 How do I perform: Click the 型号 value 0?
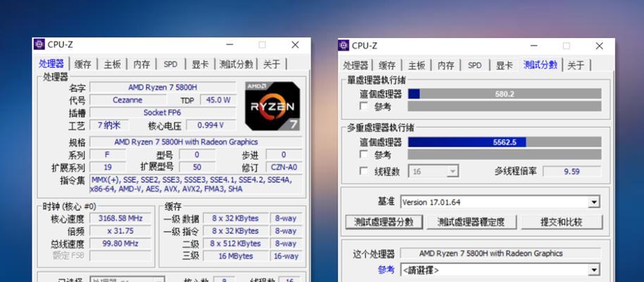coord(197,155)
